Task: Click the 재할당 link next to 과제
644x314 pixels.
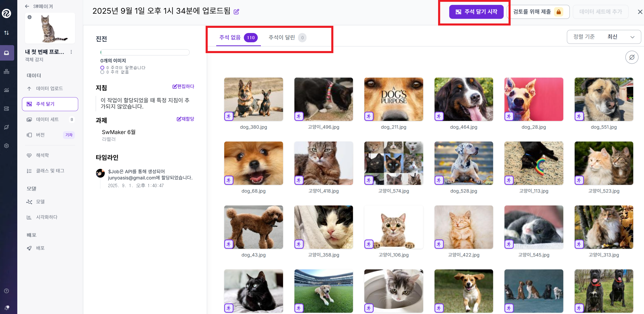Action: point(185,119)
